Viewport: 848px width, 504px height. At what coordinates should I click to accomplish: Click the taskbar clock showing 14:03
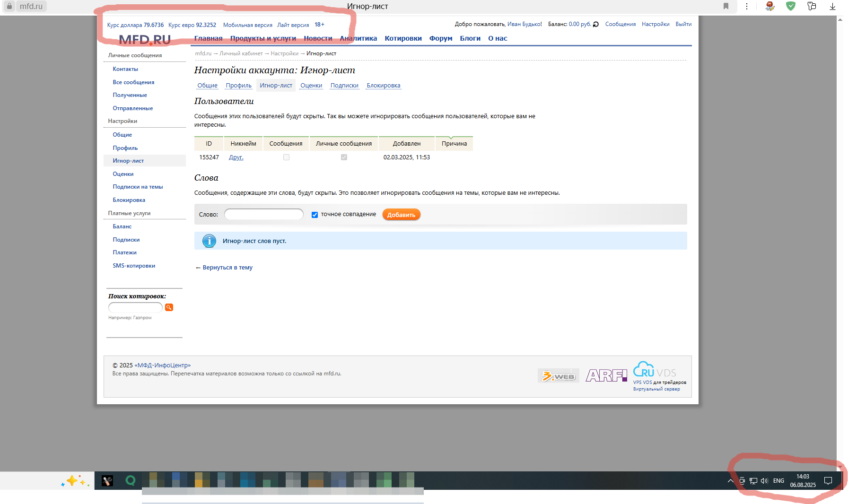pyautogui.click(x=803, y=481)
